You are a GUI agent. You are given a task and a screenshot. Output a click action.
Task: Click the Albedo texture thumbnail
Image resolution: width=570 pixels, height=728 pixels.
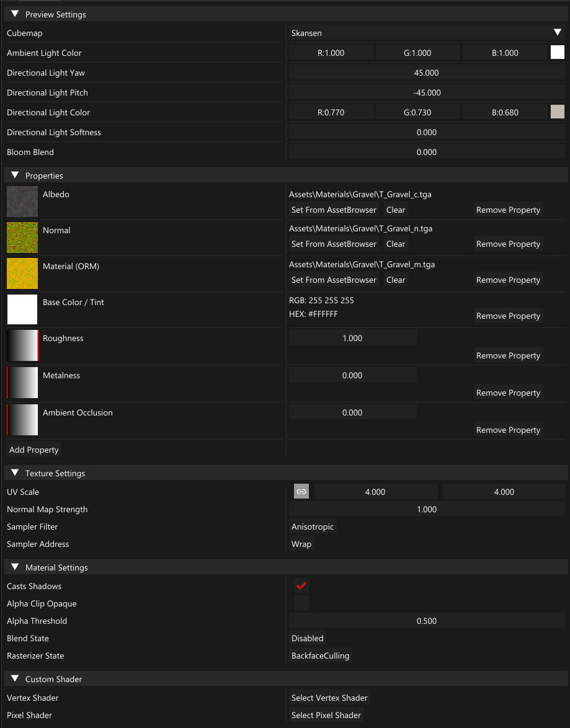[22, 202]
